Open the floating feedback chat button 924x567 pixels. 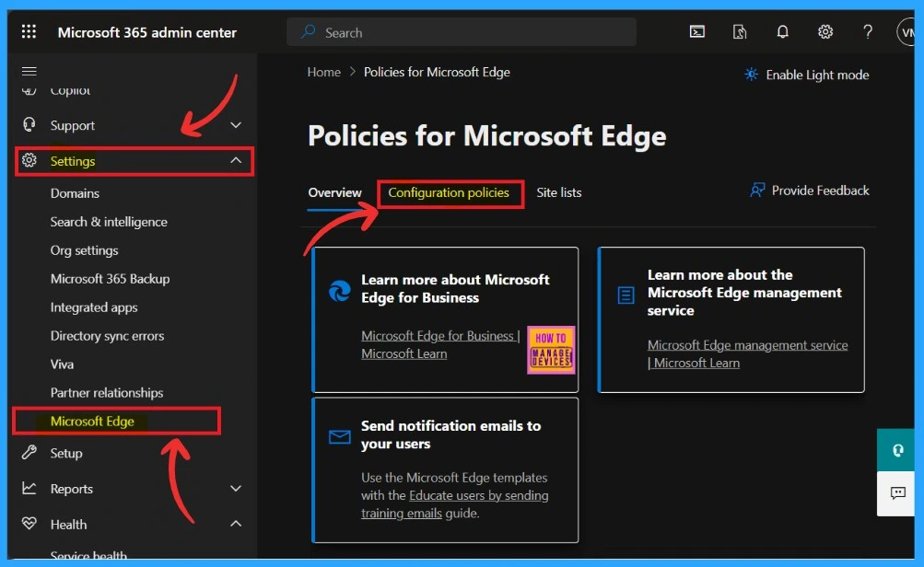coord(897,493)
